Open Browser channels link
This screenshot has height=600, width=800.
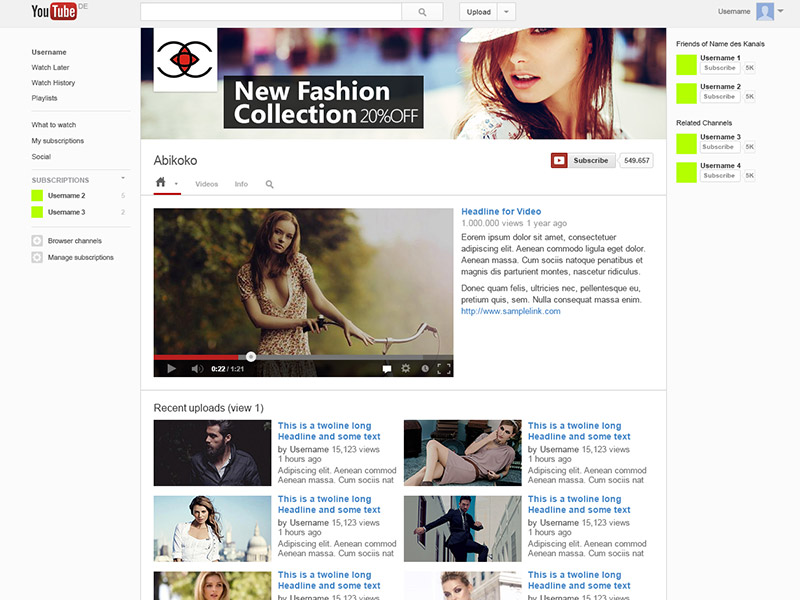point(74,241)
